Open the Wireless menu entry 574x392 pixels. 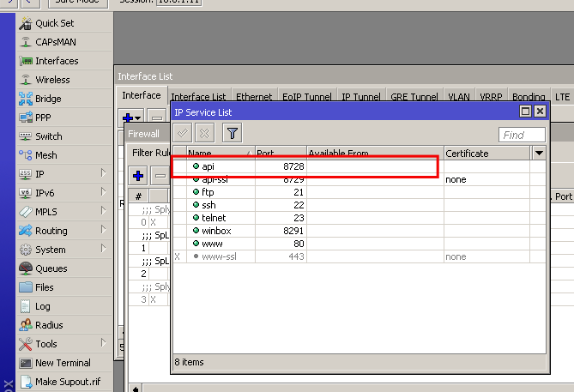64,80
